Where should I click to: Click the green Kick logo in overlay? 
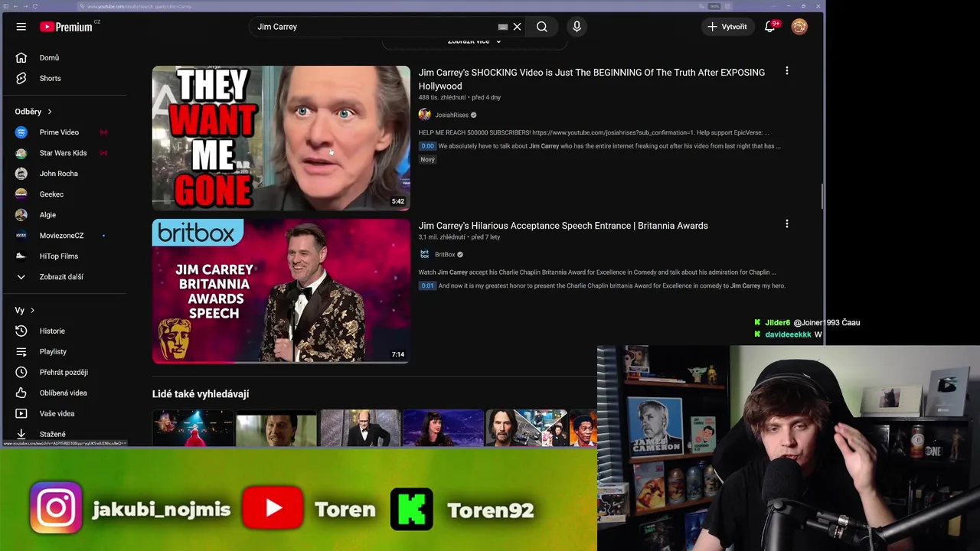[411, 509]
